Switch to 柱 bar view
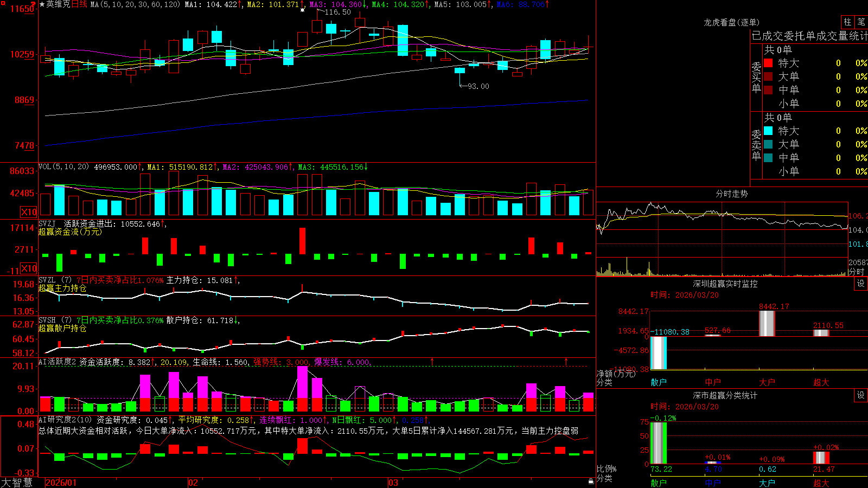868x488 pixels. point(847,22)
